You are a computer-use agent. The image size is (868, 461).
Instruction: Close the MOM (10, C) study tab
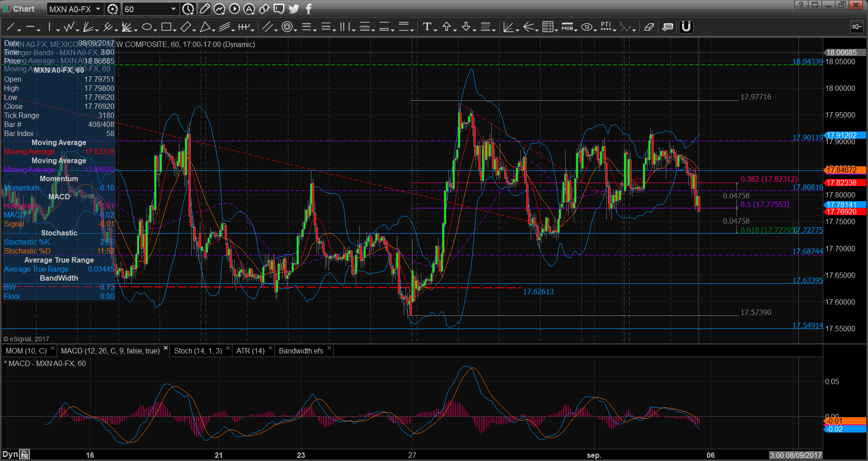click(x=53, y=348)
